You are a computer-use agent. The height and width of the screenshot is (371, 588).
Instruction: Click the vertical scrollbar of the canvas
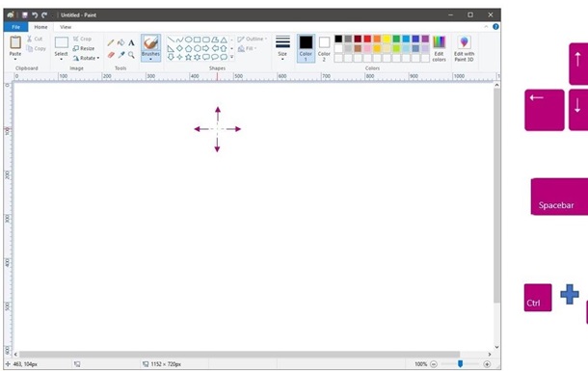pyautogui.click(x=496, y=196)
